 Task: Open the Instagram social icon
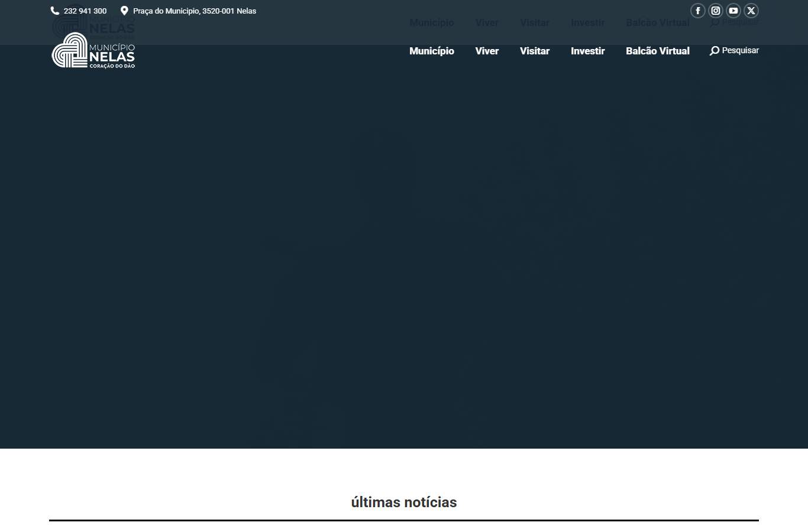pos(716,11)
